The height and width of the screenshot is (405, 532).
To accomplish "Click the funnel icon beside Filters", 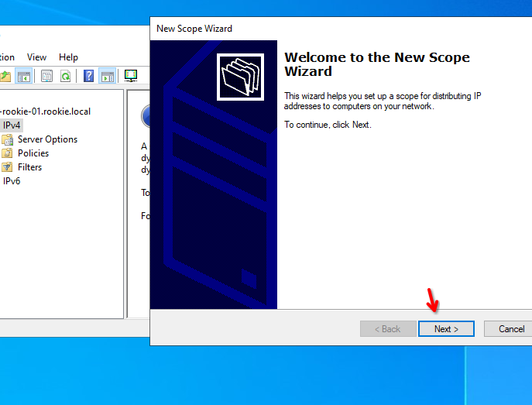I will [x=7, y=167].
